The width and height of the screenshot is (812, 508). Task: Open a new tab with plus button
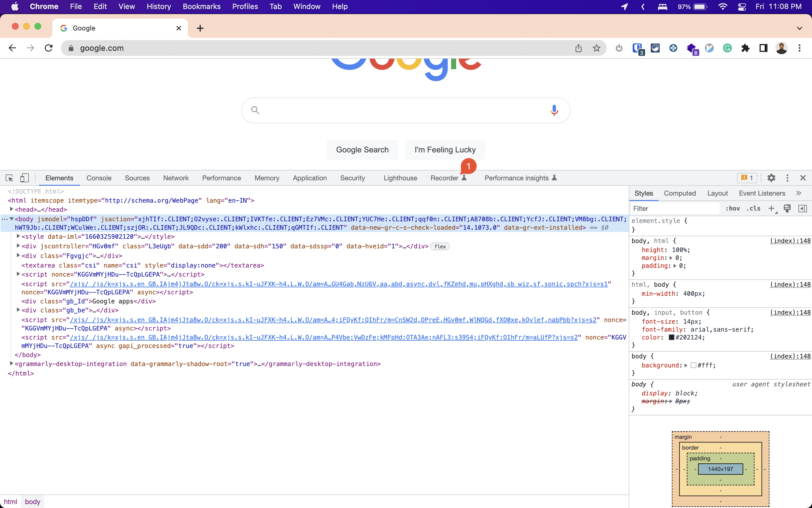(x=200, y=28)
